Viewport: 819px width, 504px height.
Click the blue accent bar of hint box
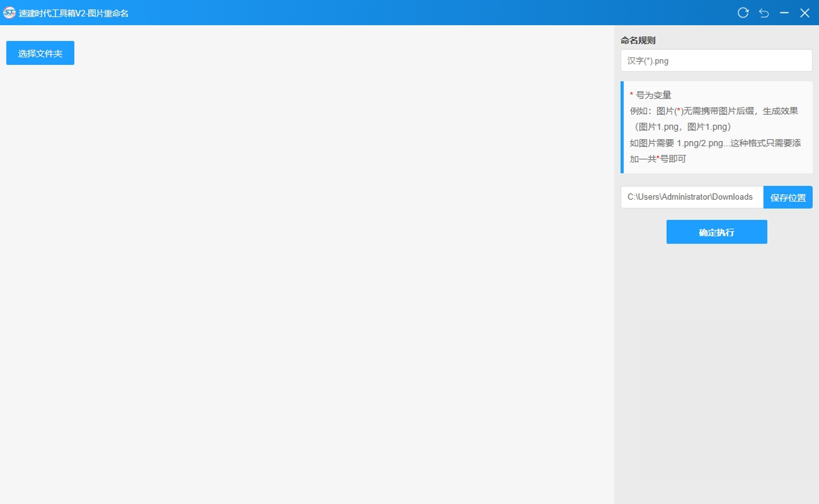click(622, 127)
